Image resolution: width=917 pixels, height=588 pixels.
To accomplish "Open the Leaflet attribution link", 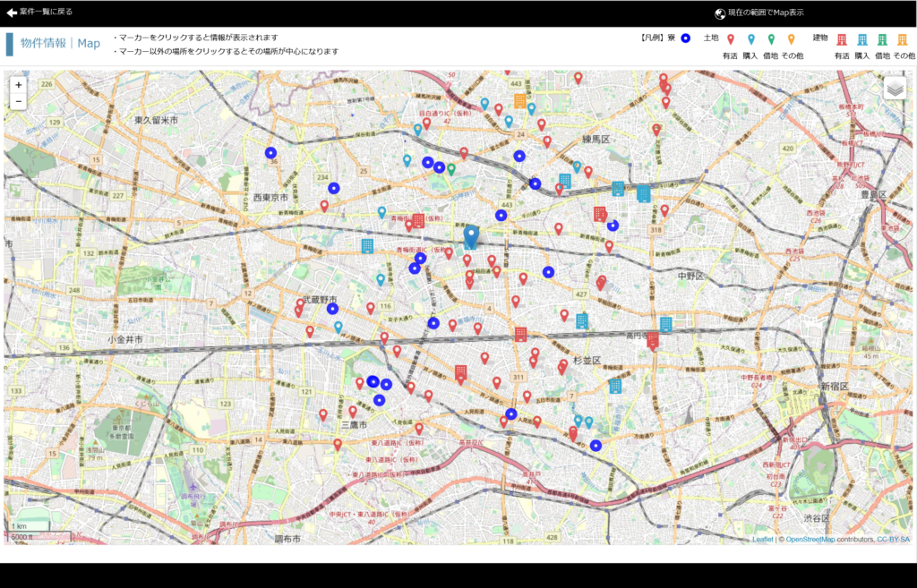I will [762, 540].
